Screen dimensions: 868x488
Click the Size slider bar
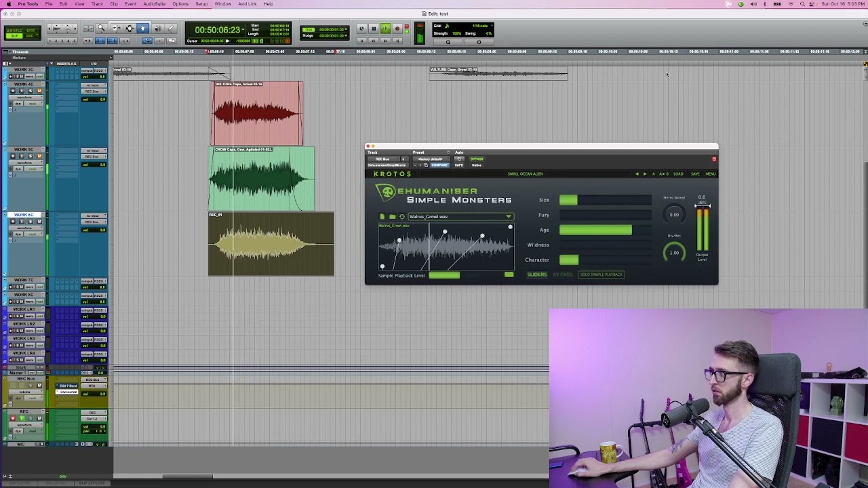tap(605, 200)
